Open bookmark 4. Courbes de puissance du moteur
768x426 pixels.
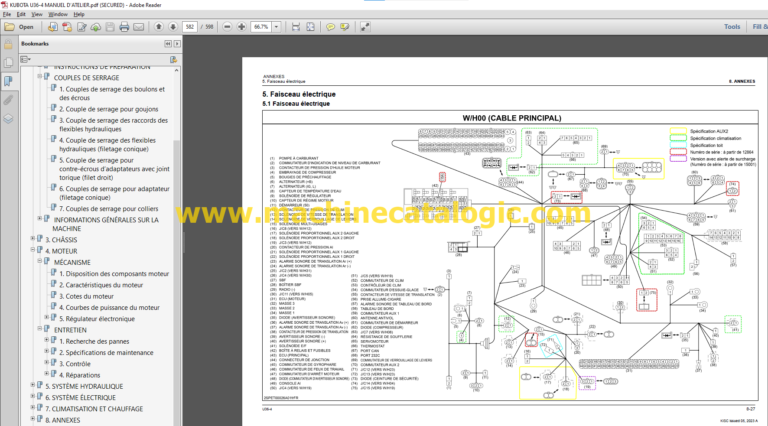[x=110, y=308]
